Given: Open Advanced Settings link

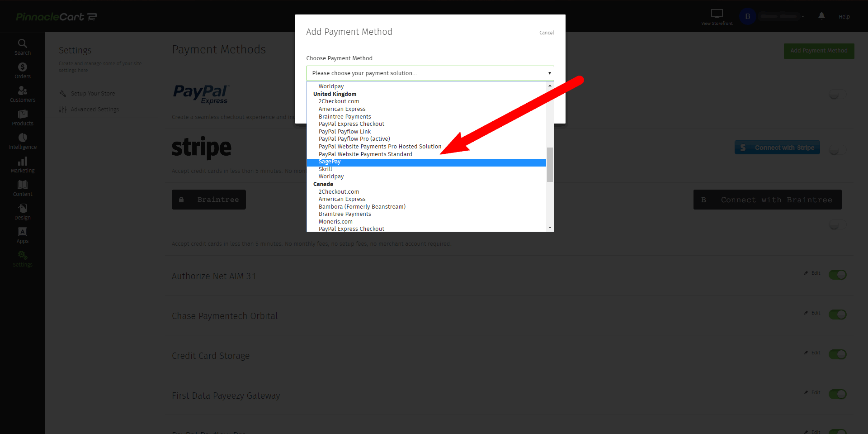Looking at the screenshot, I should 95,110.
